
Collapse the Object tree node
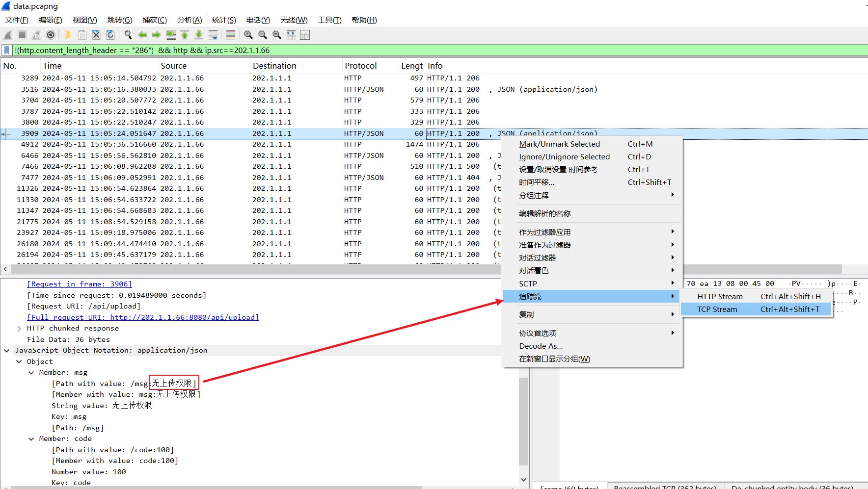pyautogui.click(x=19, y=361)
